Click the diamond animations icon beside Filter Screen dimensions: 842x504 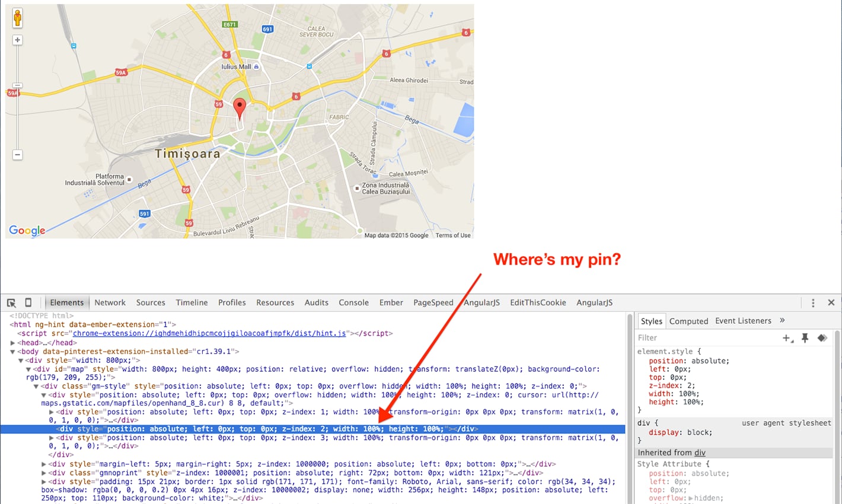822,338
